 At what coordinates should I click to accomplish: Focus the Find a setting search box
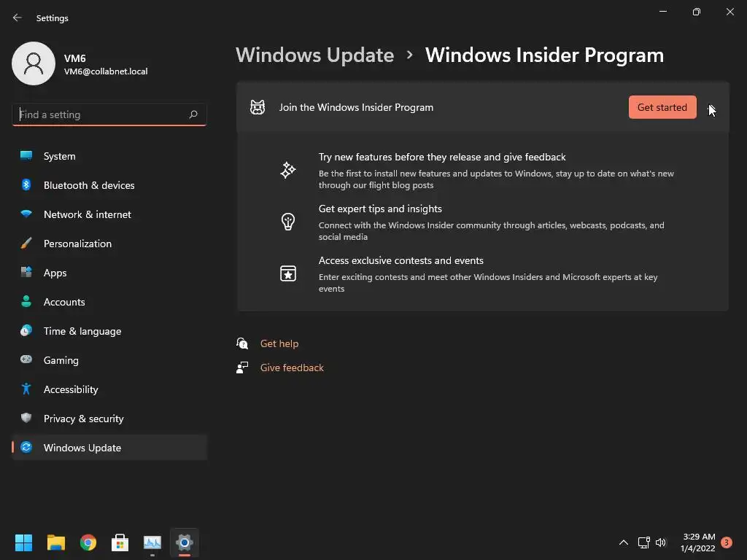(x=109, y=114)
